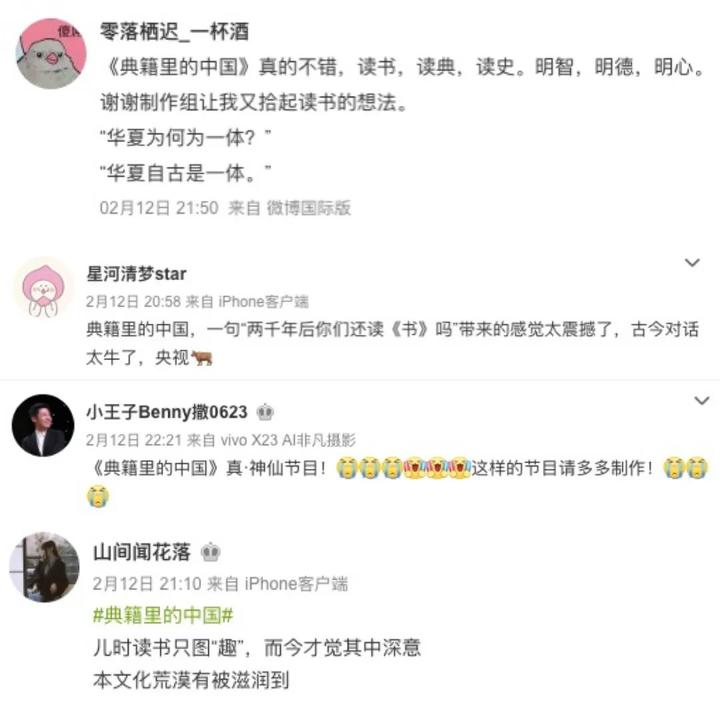720x701 pixels.
Task: Open the profile photo of 山间闻花落
Action: coord(44,567)
